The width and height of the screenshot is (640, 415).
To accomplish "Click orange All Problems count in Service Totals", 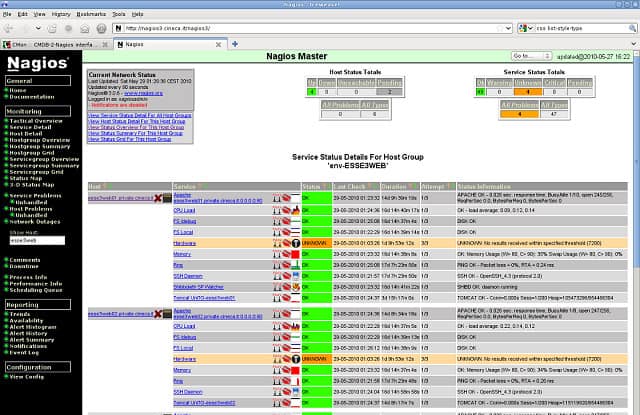I will pyautogui.click(x=519, y=114).
